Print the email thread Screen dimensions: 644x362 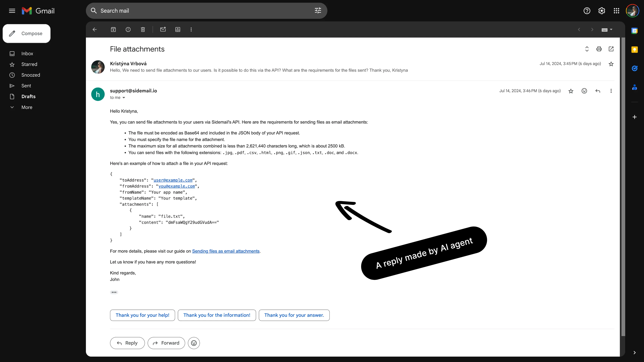point(599,49)
